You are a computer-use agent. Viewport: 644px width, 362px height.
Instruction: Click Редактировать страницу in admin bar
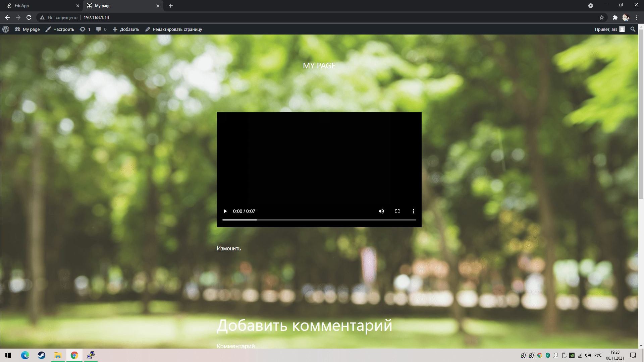click(174, 29)
